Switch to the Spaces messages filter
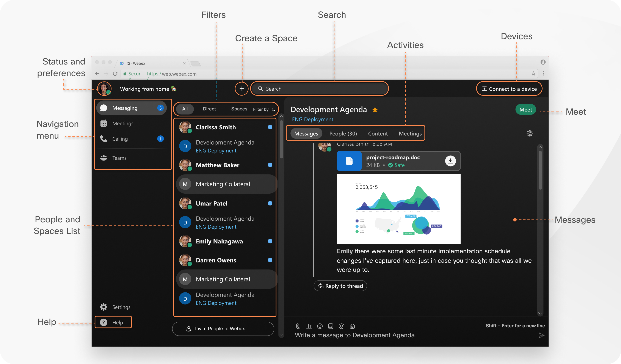Viewport: 621px width, 364px height. pos(239,109)
